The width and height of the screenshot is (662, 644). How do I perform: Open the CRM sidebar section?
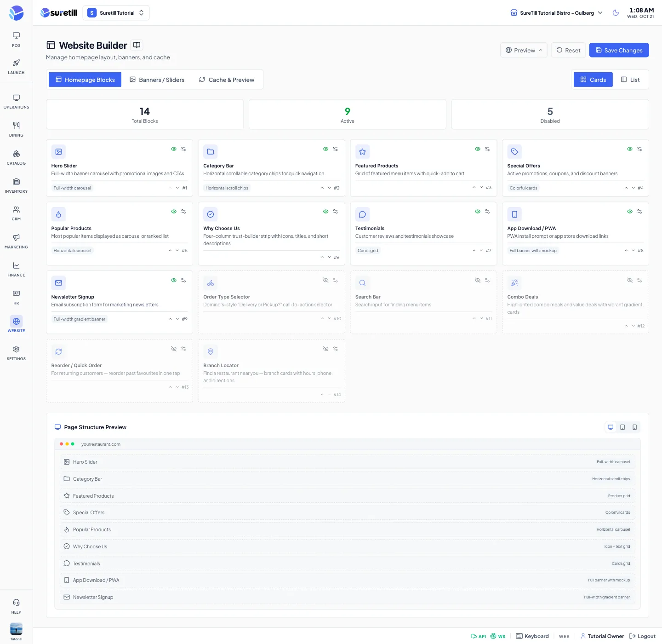[x=16, y=213]
